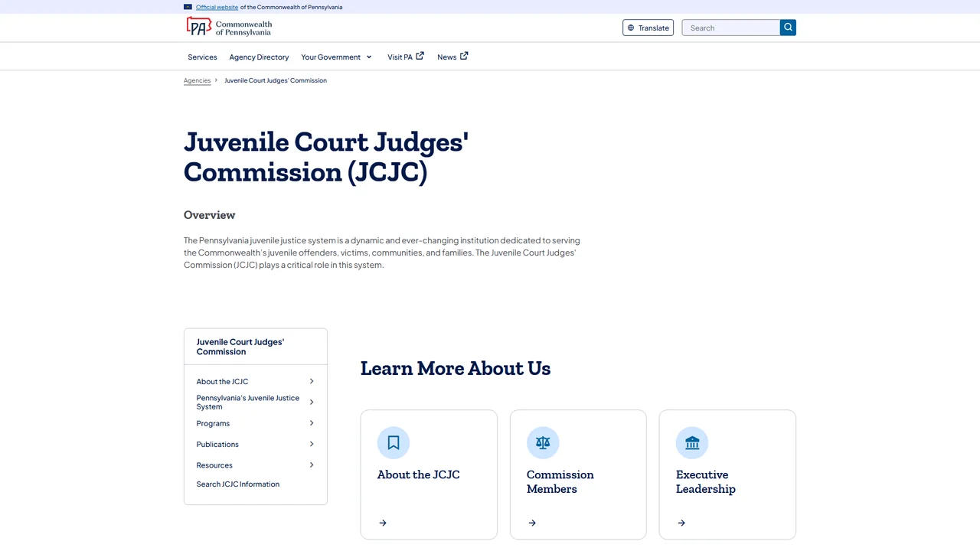Select Pennsylvania's Juvenile Justice System sidebar text

[x=247, y=403]
